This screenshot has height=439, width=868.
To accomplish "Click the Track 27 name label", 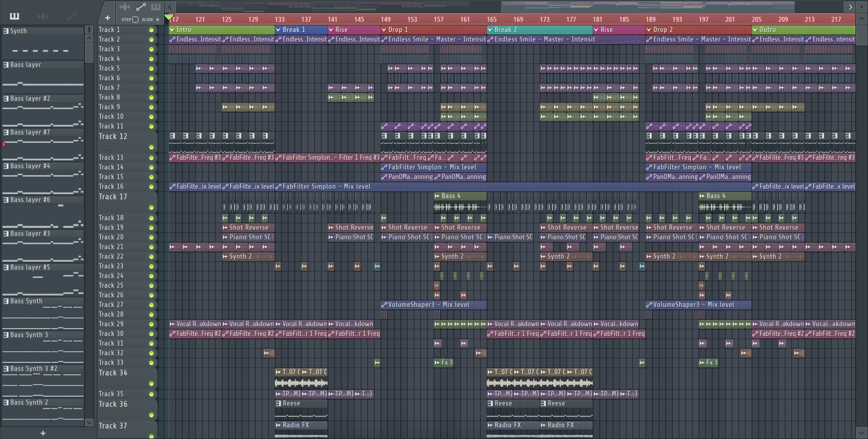I will pyautogui.click(x=111, y=305).
